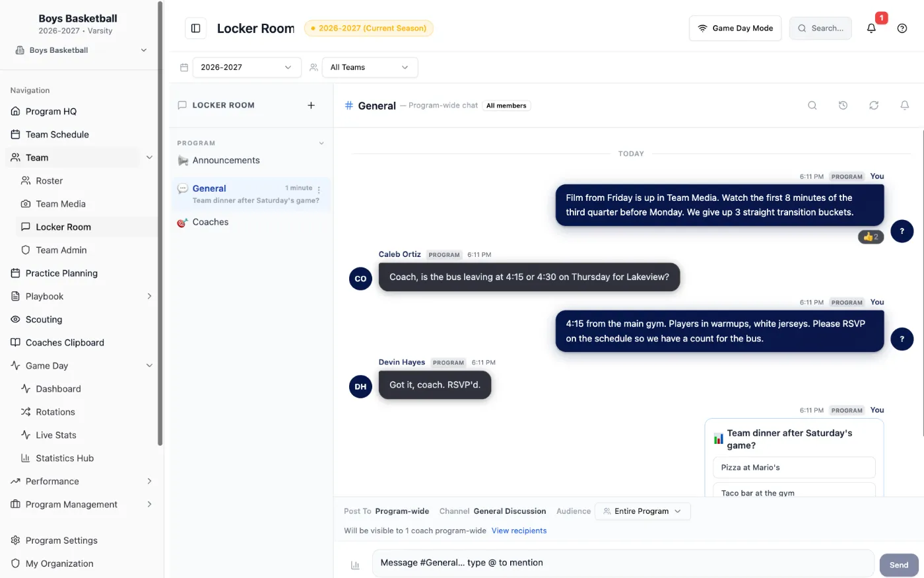Image resolution: width=924 pixels, height=578 pixels.
Task: Click the 2026-2027 Current Season badge
Action: click(x=368, y=28)
